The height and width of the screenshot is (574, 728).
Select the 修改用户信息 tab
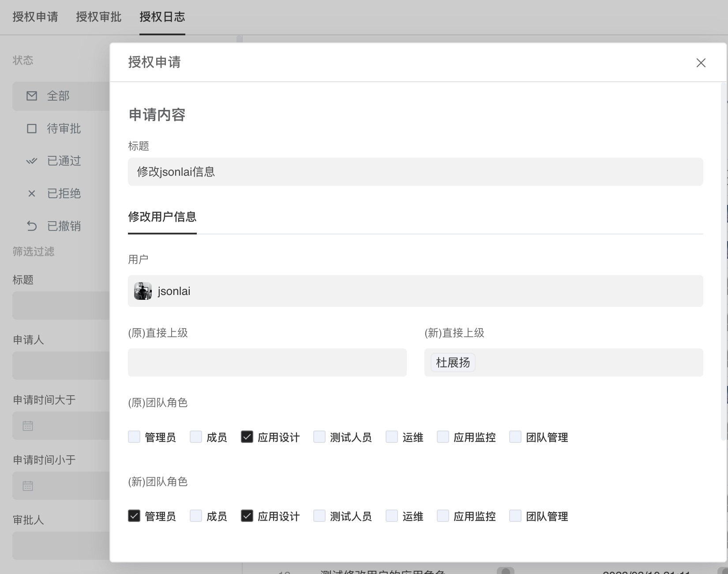162,217
